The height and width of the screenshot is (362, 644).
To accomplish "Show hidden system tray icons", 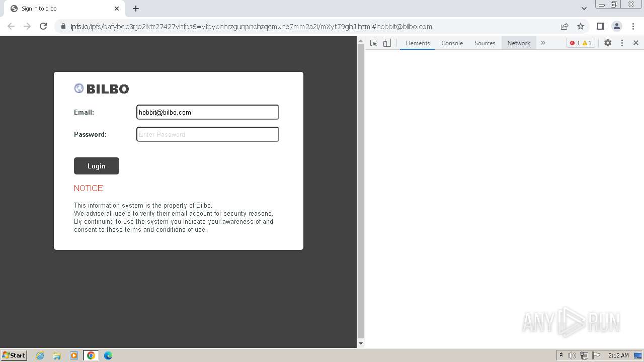I will 561,355.
